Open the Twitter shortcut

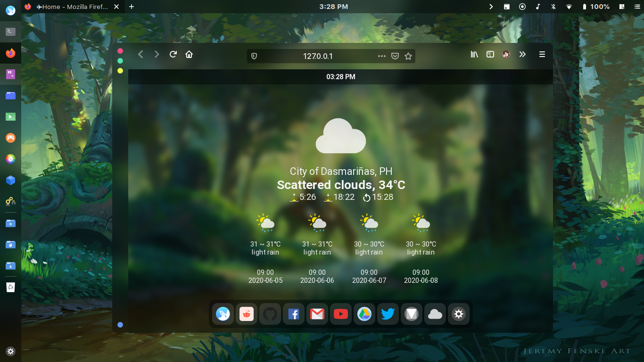(x=388, y=314)
